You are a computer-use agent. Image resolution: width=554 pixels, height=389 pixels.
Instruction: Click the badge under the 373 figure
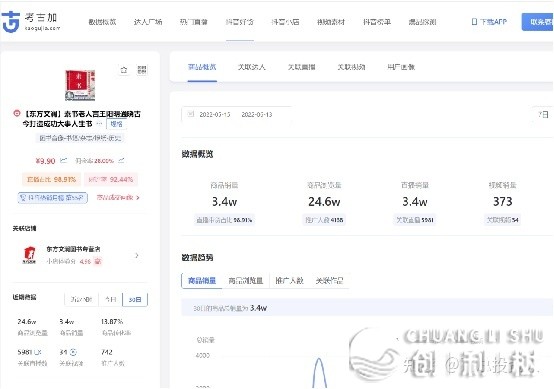[502, 220]
